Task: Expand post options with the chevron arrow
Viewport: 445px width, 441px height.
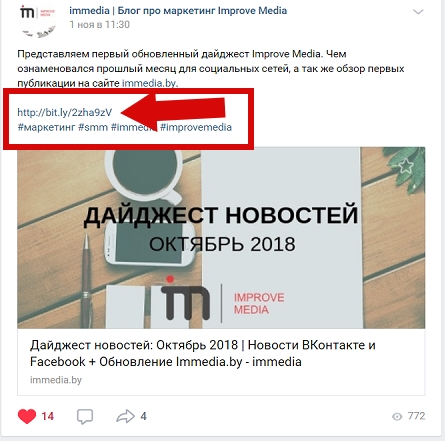Action: (x=418, y=12)
